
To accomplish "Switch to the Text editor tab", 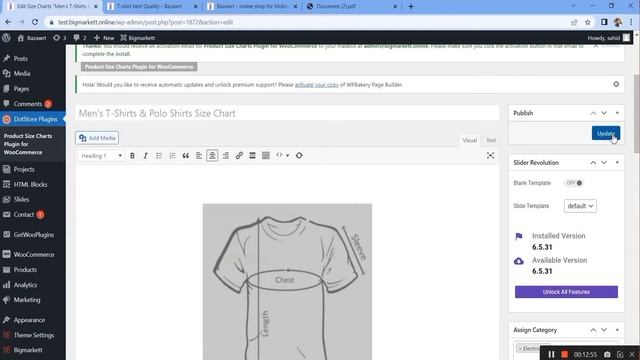I will [491, 140].
